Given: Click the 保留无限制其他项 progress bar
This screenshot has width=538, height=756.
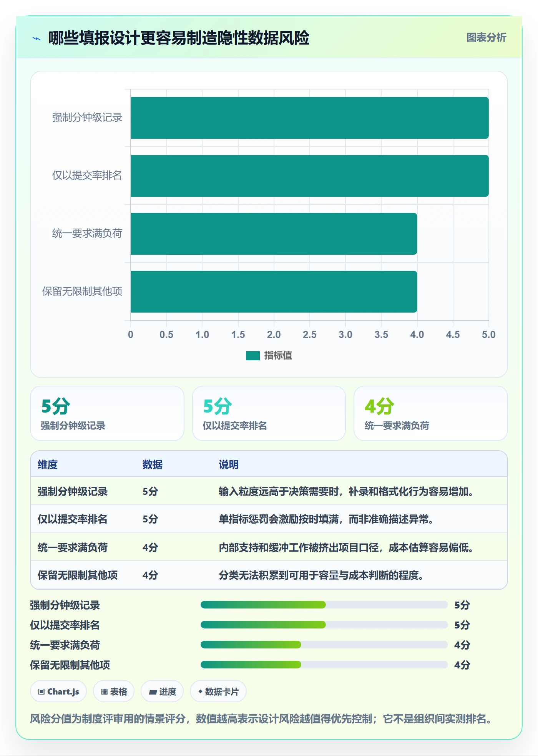Looking at the screenshot, I should point(324,665).
